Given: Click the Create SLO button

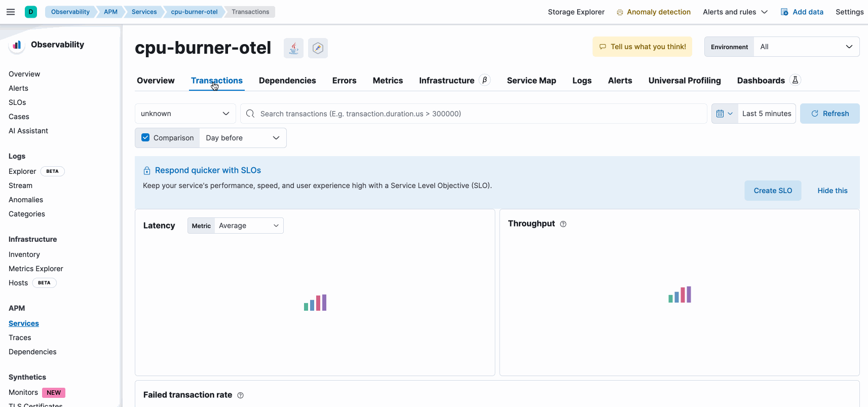Looking at the screenshot, I should (772, 191).
